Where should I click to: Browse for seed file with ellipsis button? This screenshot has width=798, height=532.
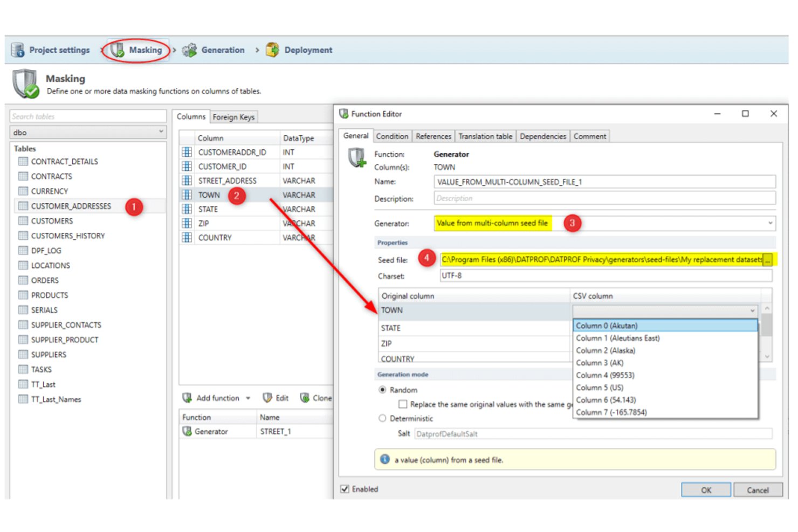[x=768, y=260]
